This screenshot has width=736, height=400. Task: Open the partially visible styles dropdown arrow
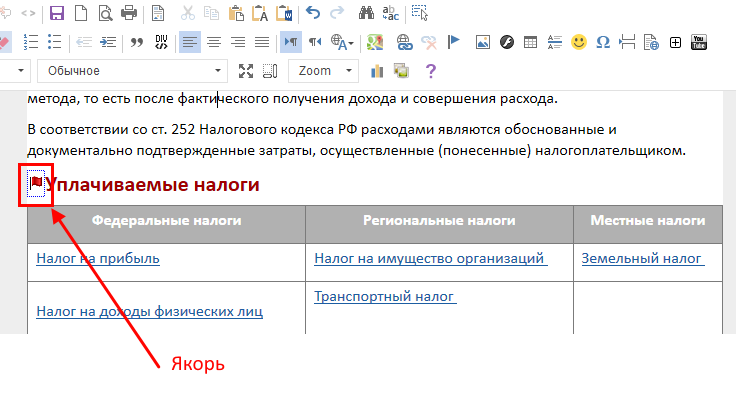tap(21, 71)
